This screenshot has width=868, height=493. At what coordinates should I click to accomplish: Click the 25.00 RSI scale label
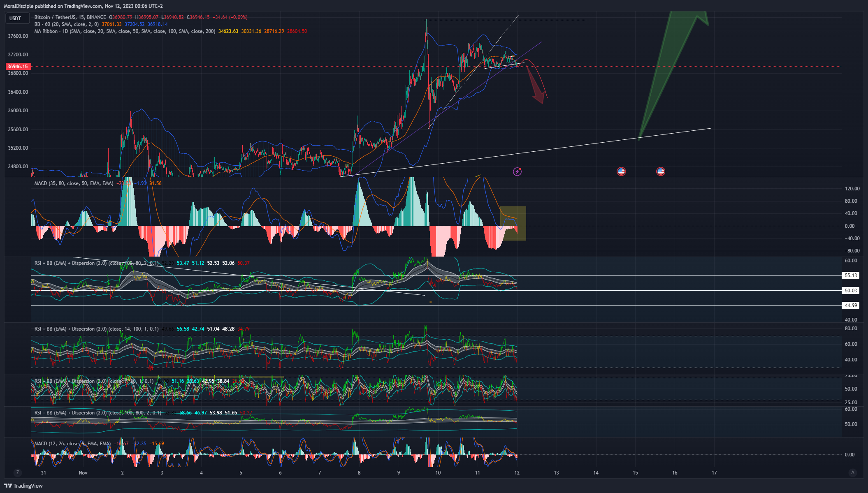pyautogui.click(x=851, y=403)
